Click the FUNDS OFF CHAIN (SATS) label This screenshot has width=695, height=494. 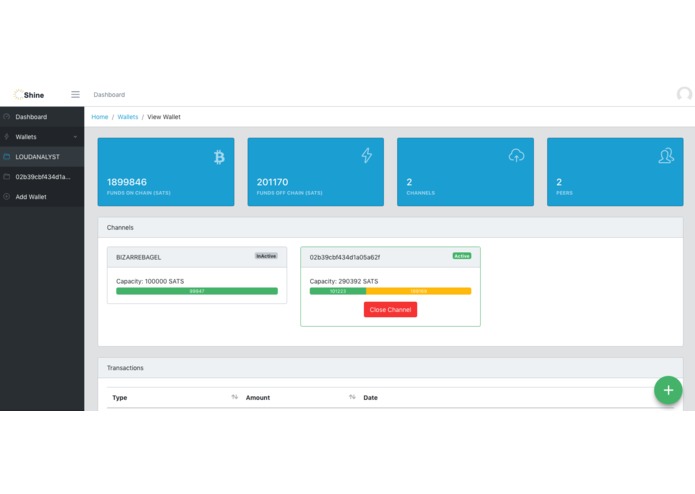(x=289, y=193)
